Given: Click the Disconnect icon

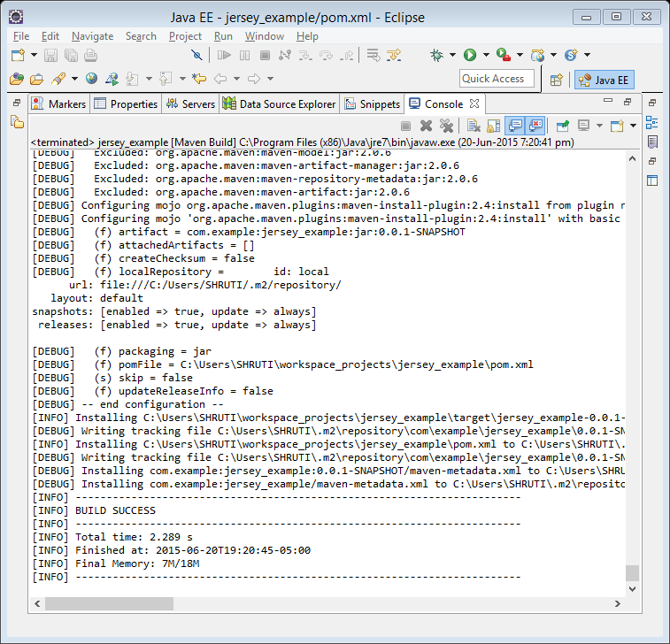Looking at the screenshot, I should [x=285, y=55].
